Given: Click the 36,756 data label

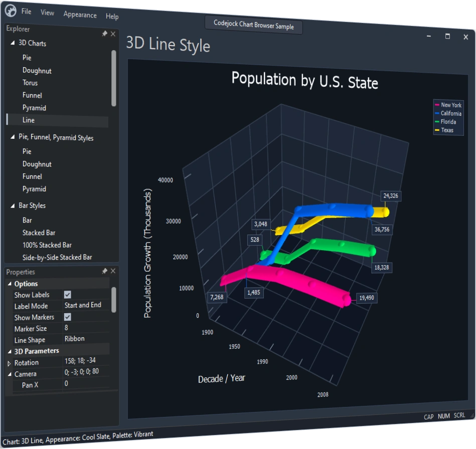Looking at the screenshot, I should coord(382,230).
